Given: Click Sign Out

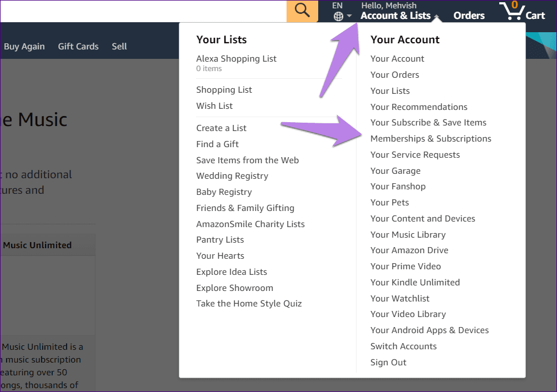Looking at the screenshot, I should click(388, 363).
